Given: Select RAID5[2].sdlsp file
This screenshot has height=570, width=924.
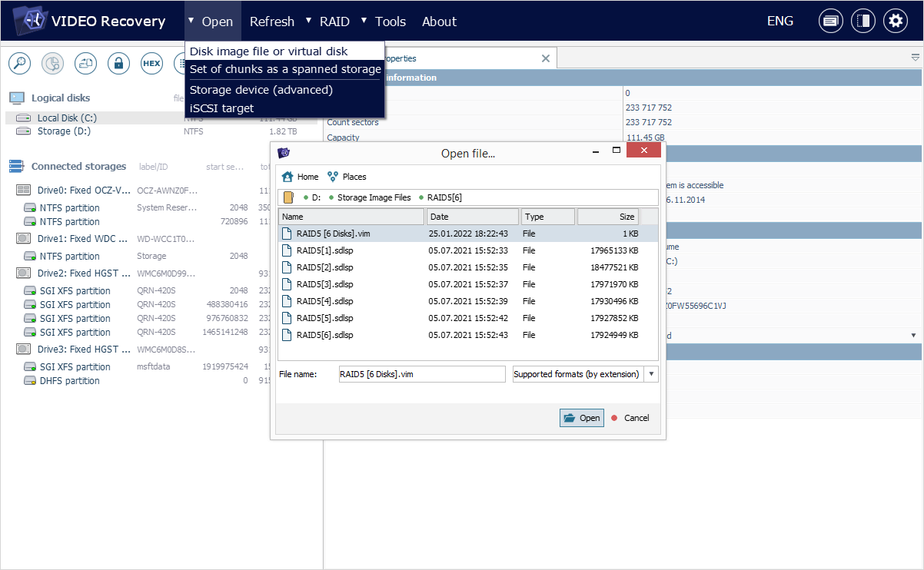Looking at the screenshot, I should (467, 267).
